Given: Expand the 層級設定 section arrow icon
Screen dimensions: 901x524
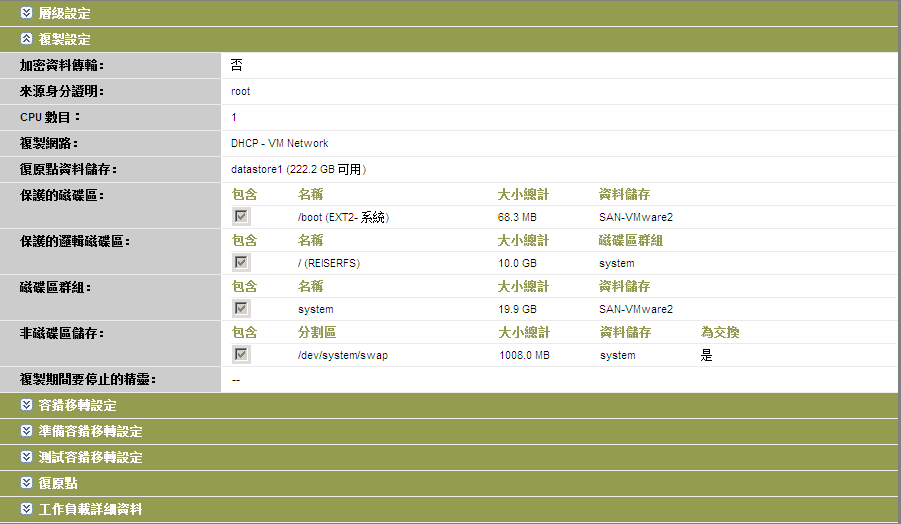Looking at the screenshot, I should [x=26, y=13].
